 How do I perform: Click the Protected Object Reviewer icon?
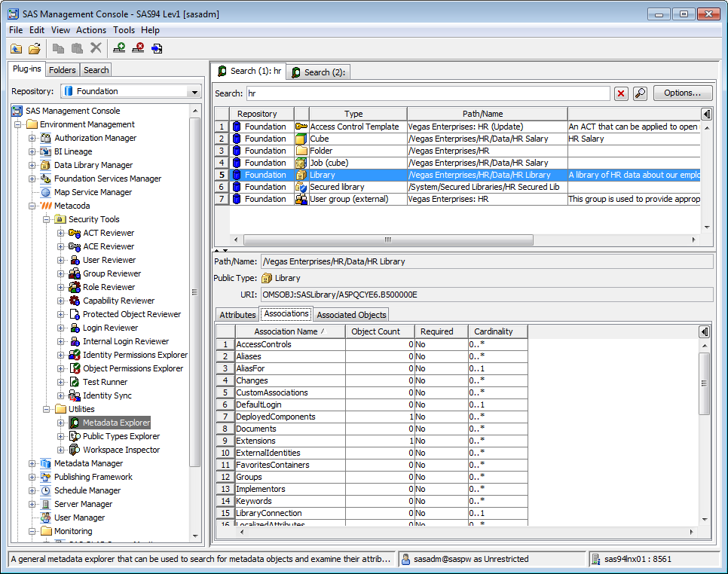[75, 314]
